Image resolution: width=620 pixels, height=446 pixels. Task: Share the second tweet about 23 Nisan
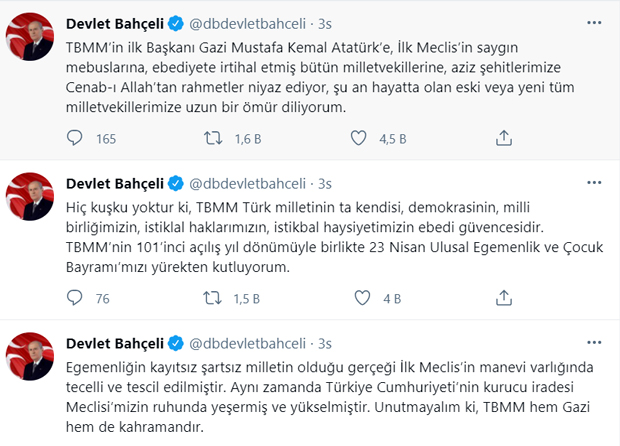pos(504,298)
